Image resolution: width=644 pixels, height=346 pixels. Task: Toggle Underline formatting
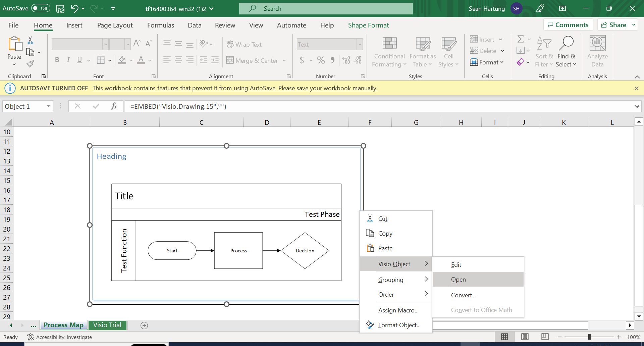coord(79,60)
